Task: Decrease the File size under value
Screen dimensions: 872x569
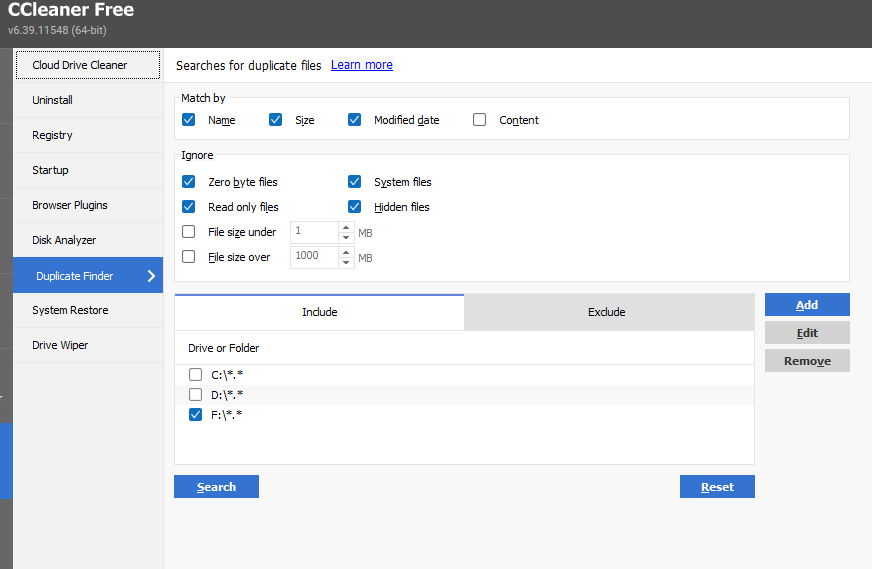Action: (x=346, y=238)
